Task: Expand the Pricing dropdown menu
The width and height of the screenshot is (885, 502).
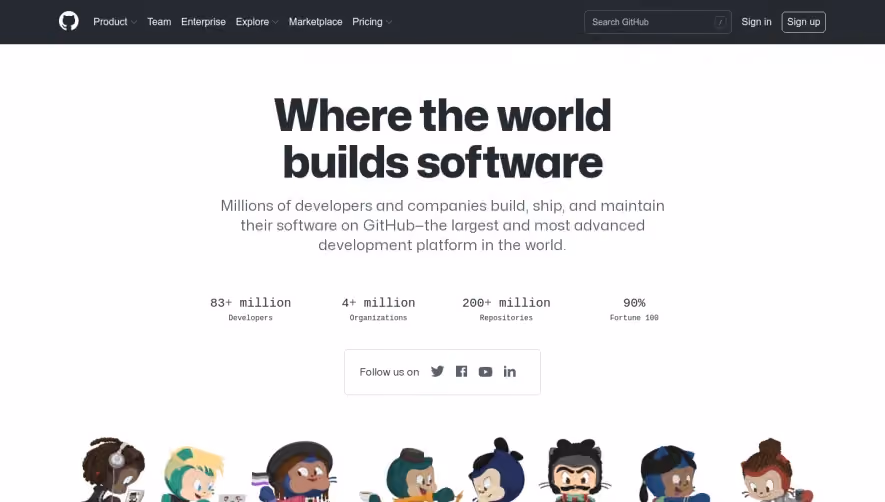Action: (372, 21)
